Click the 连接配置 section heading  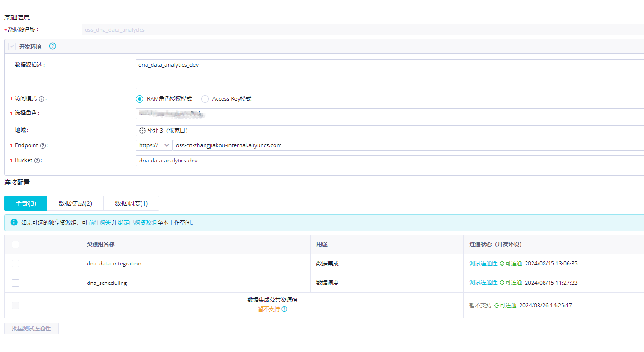17,182
